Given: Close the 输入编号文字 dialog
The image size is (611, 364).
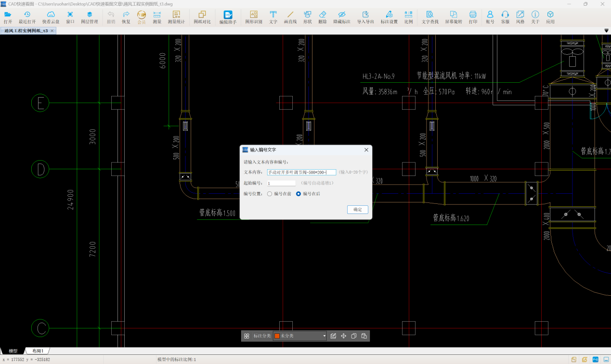Looking at the screenshot, I should pyautogui.click(x=366, y=150).
